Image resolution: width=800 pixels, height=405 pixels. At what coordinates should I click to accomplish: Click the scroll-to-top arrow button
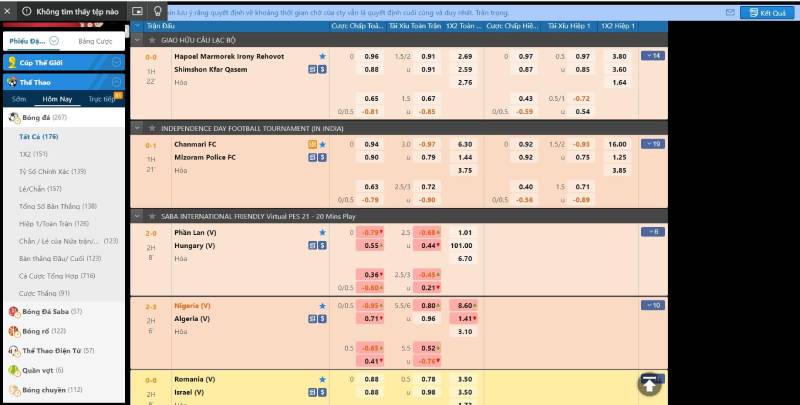click(x=650, y=384)
